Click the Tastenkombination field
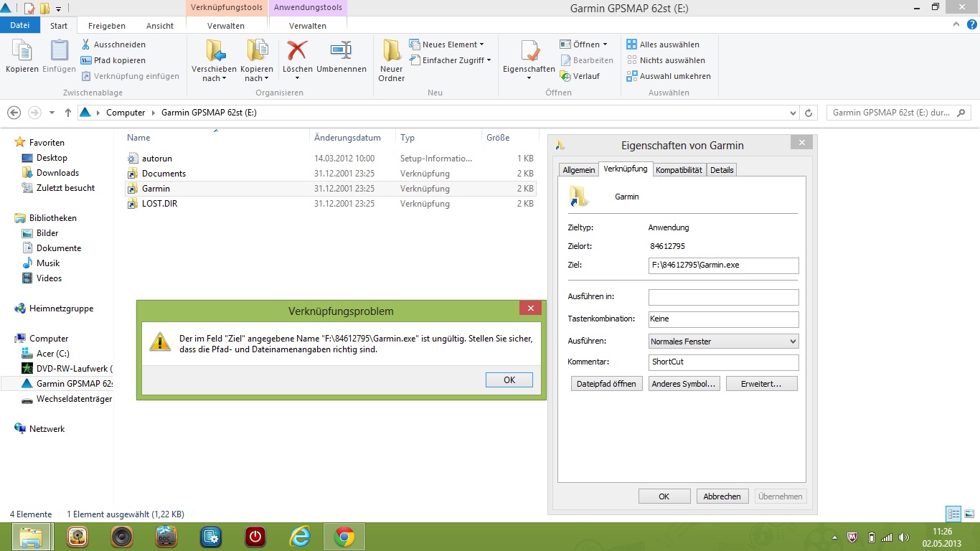This screenshot has height=551, width=980. 723,319
